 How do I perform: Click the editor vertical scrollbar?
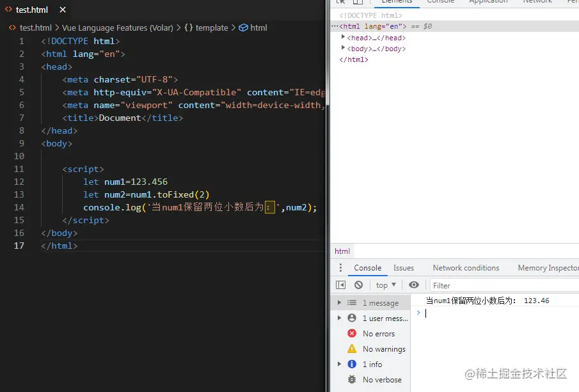click(327, 52)
